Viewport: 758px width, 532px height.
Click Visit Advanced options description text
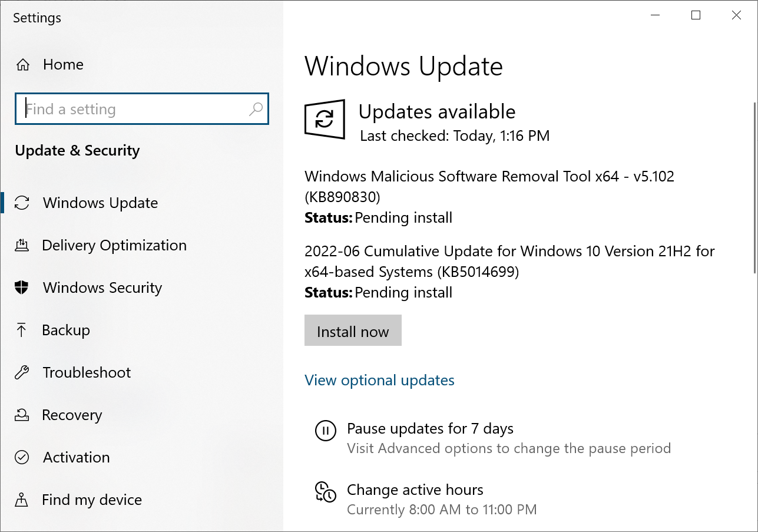coord(509,448)
